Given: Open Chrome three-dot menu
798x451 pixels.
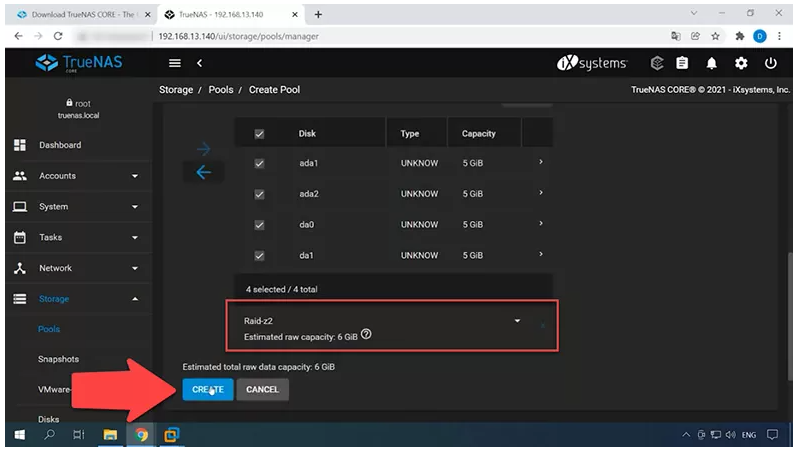Looking at the screenshot, I should (779, 36).
